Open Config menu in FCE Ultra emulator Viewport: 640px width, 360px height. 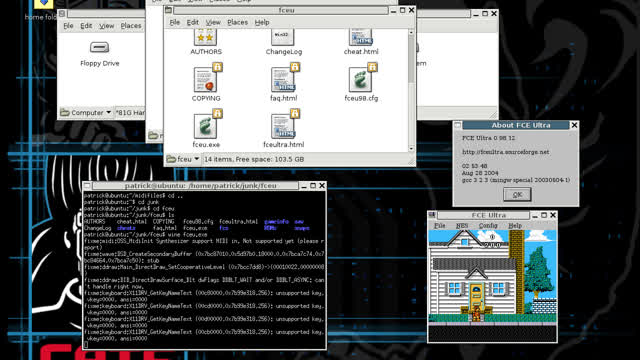coord(488,225)
